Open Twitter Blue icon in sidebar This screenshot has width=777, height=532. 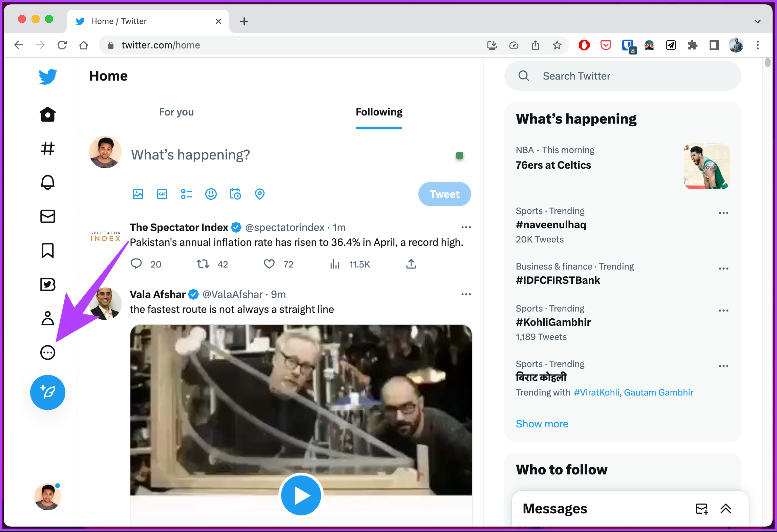coord(48,284)
